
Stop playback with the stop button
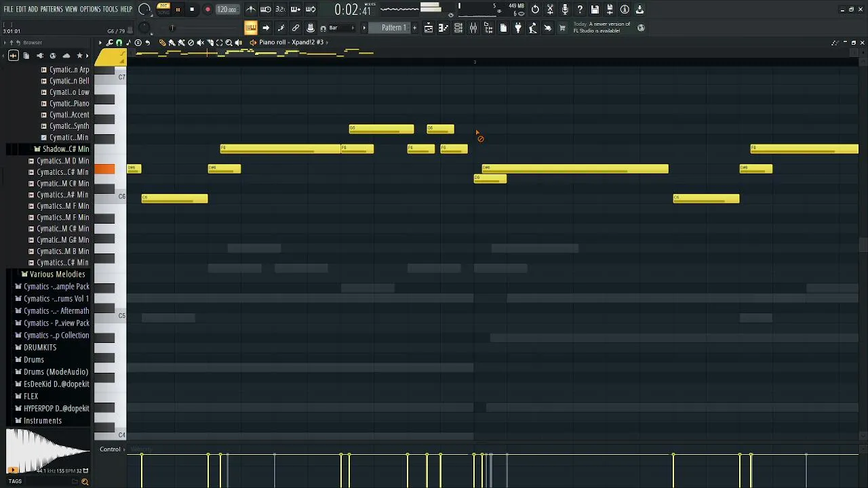coord(192,9)
